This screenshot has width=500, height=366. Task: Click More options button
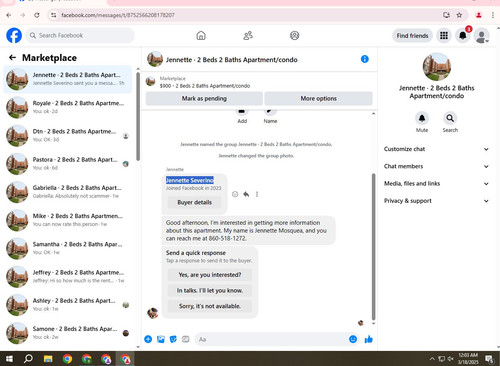[x=318, y=98]
